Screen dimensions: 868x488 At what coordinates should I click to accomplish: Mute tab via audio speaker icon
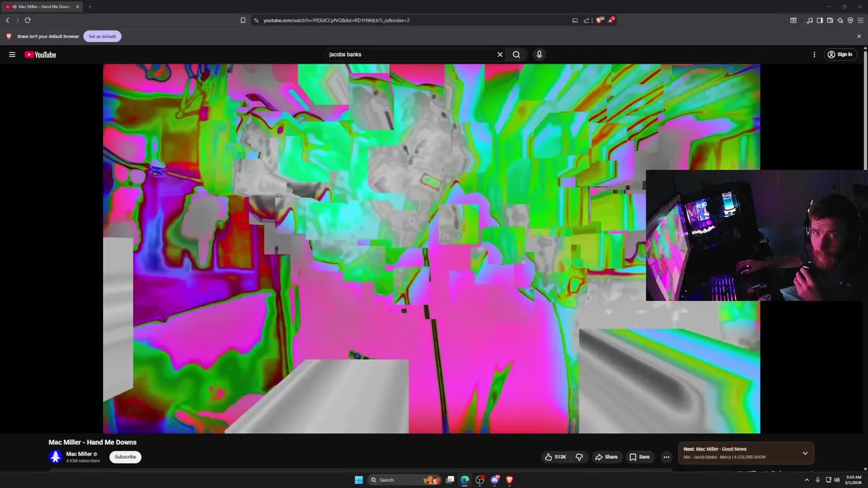point(14,7)
